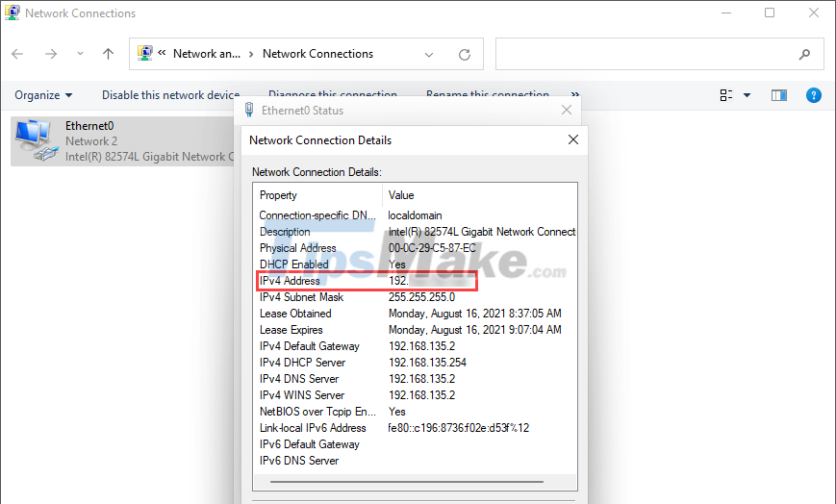Select the DHCP Enabled row
Screen dimensions: 836x504
tap(415, 265)
